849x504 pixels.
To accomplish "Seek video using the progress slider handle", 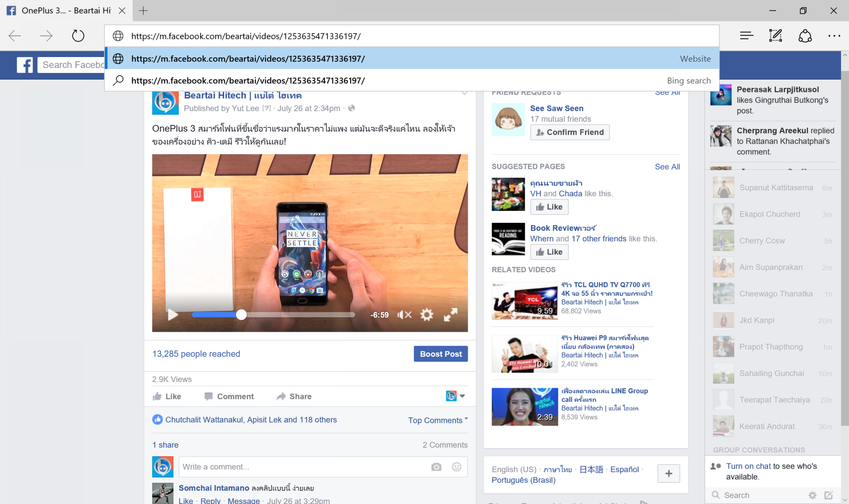I will coord(241,315).
